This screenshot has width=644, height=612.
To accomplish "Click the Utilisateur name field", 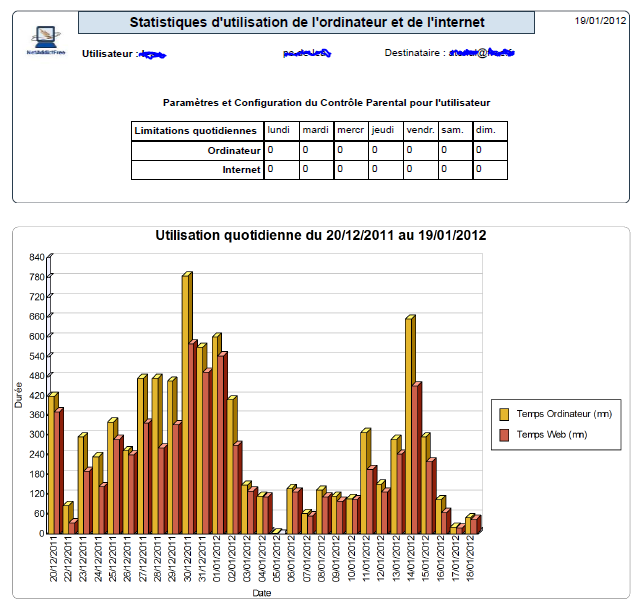I will (x=152, y=54).
